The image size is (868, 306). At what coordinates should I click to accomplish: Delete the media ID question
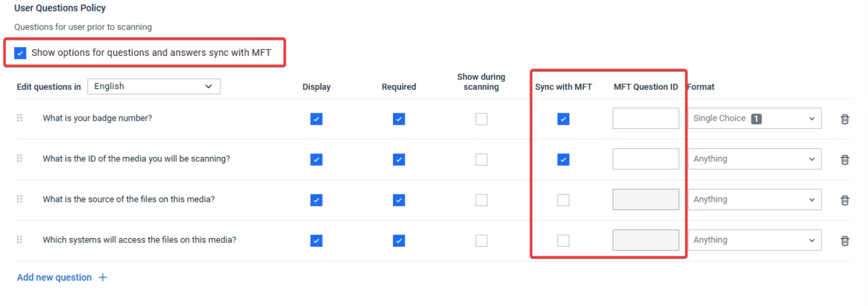coord(844,160)
